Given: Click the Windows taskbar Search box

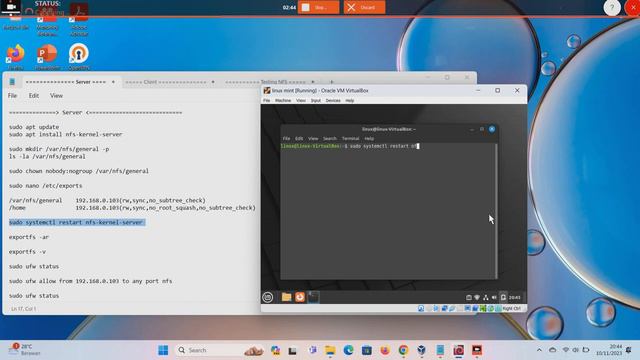Looking at the screenshot, I should [220, 350].
